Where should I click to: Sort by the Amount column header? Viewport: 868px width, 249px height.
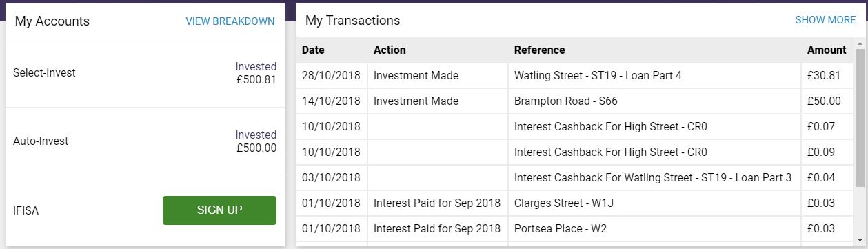827,50
